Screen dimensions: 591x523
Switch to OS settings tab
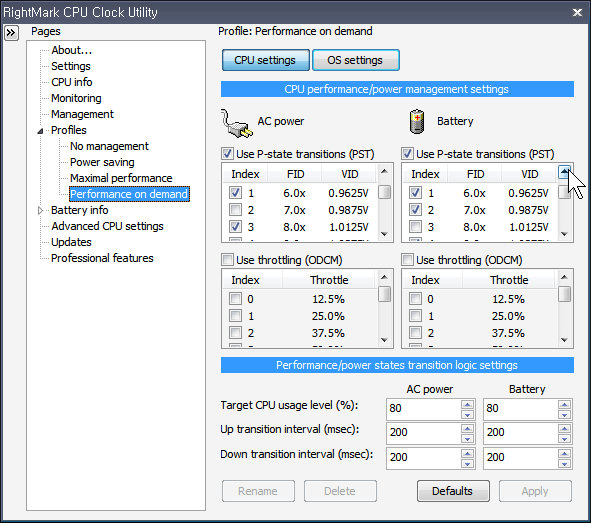[x=355, y=60]
